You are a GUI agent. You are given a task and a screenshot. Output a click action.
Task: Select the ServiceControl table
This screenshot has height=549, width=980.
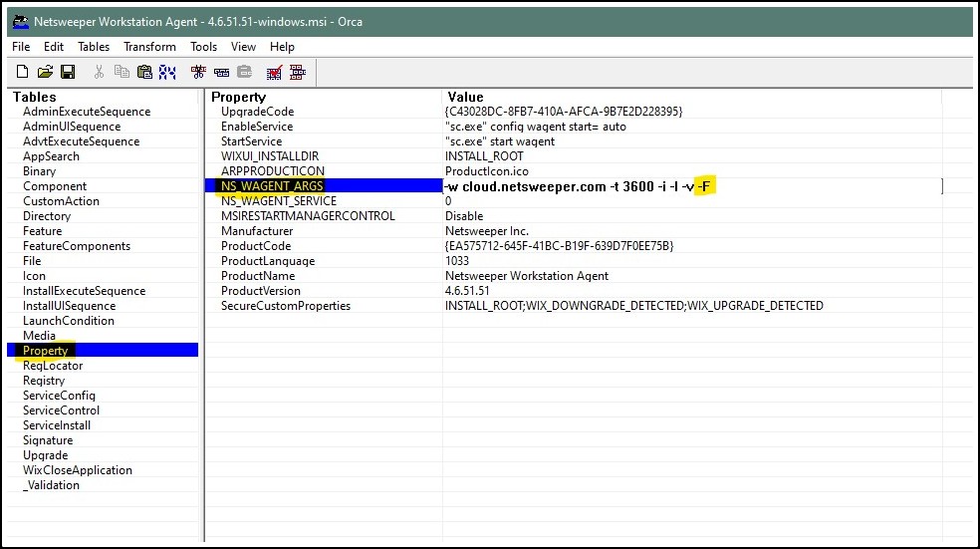coord(62,411)
